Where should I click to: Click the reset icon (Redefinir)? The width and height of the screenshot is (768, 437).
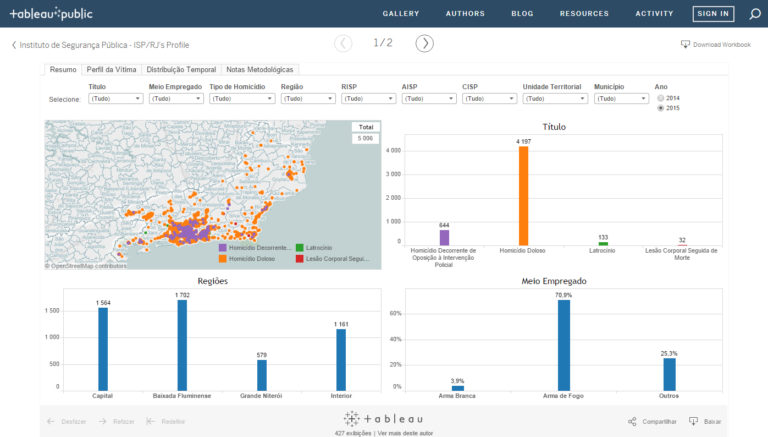coord(150,421)
